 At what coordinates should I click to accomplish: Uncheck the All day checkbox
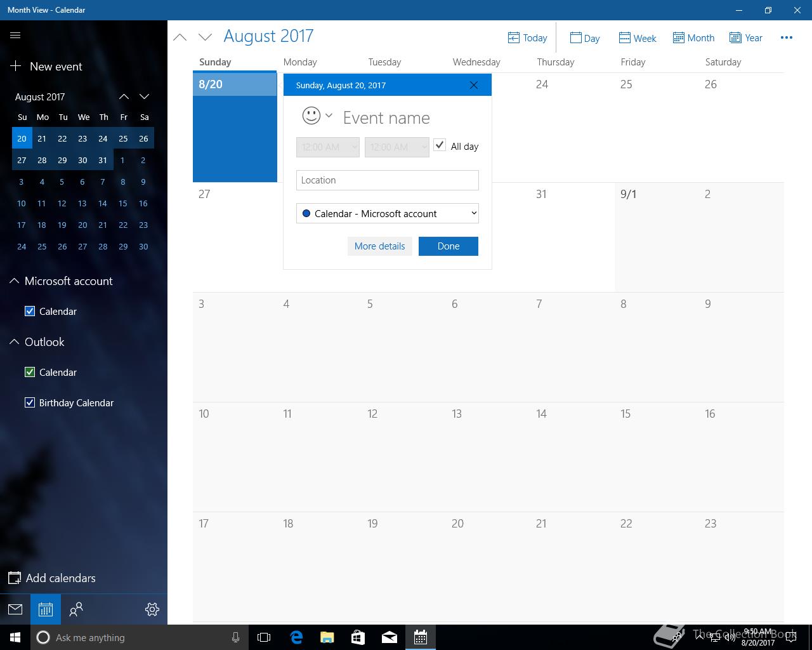click(x=440, y=145)
